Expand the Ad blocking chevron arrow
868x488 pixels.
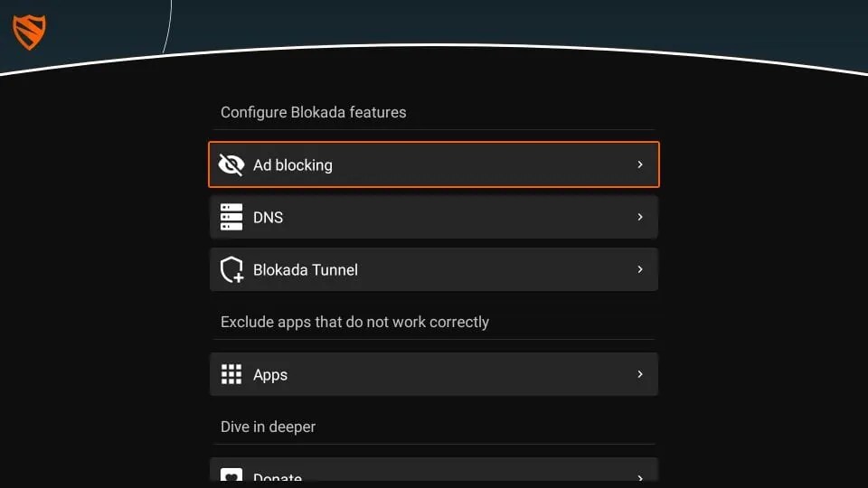640,164
